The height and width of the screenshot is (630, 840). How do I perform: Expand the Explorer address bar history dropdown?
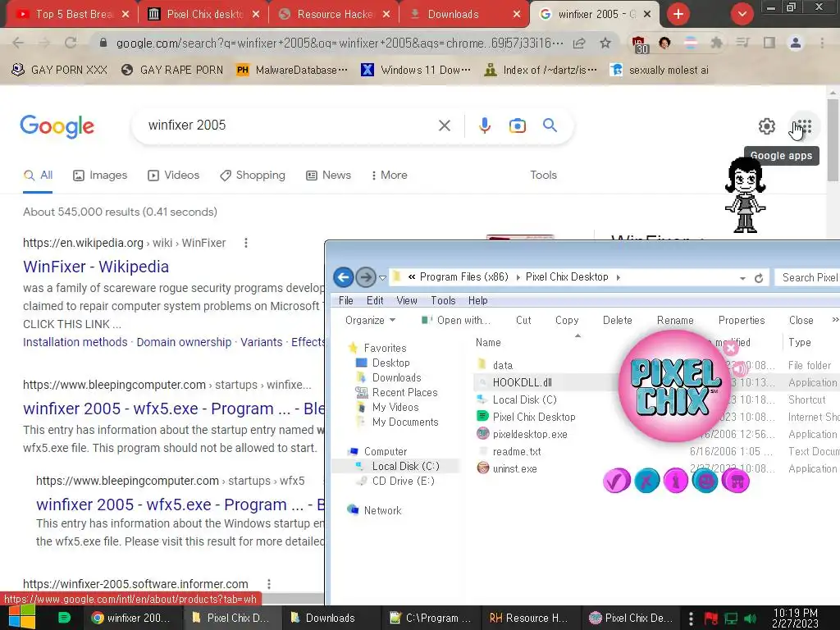(742, 278)
